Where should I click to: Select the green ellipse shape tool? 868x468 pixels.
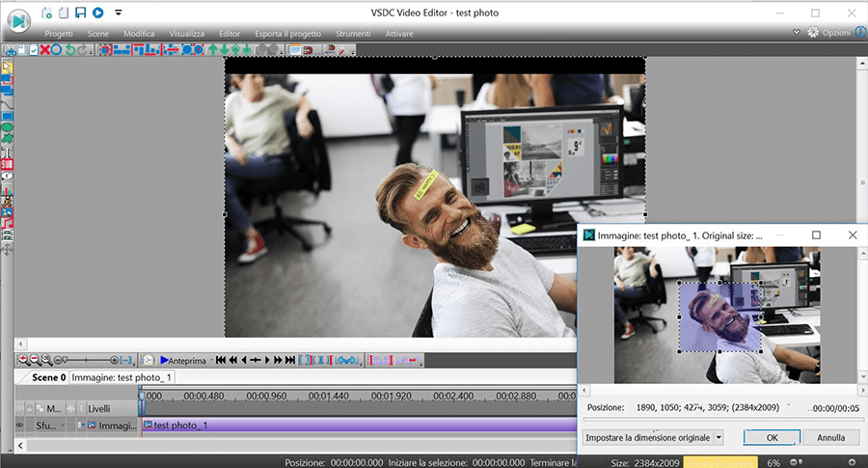coord(7,128)
